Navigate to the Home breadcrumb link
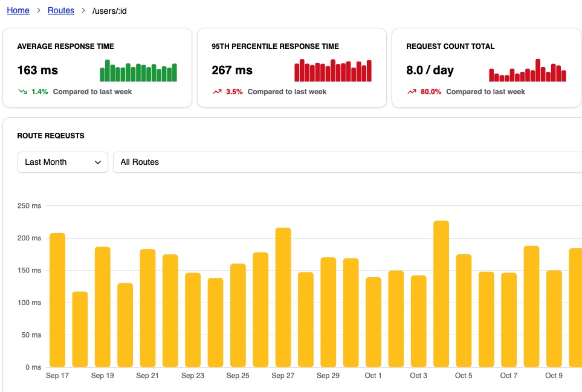This screenshot has width=582, height=392. [x=18, y=10]
